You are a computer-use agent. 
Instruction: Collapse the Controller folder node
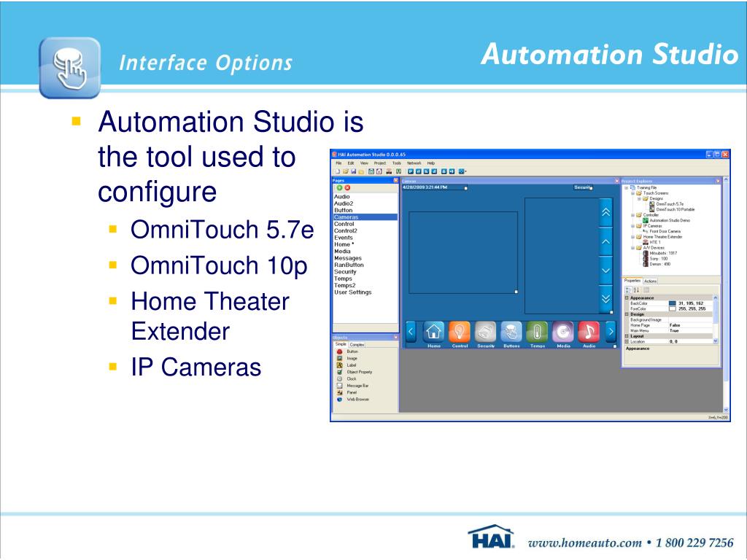[x=633, y=215]
